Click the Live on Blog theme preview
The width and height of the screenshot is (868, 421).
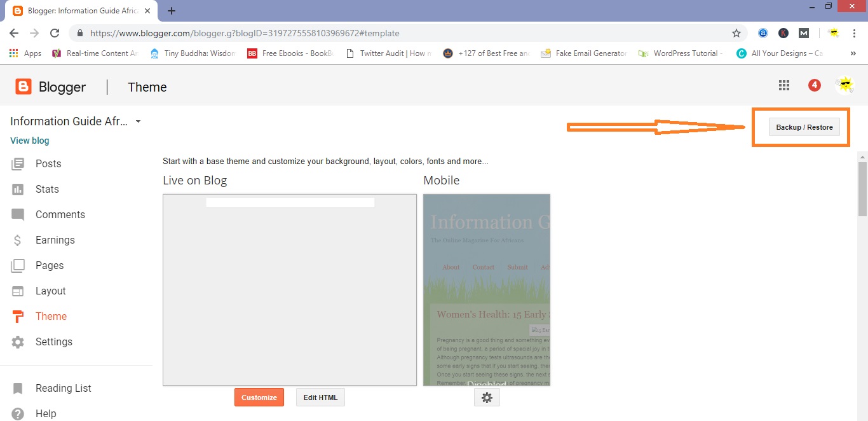pos(290,290)
